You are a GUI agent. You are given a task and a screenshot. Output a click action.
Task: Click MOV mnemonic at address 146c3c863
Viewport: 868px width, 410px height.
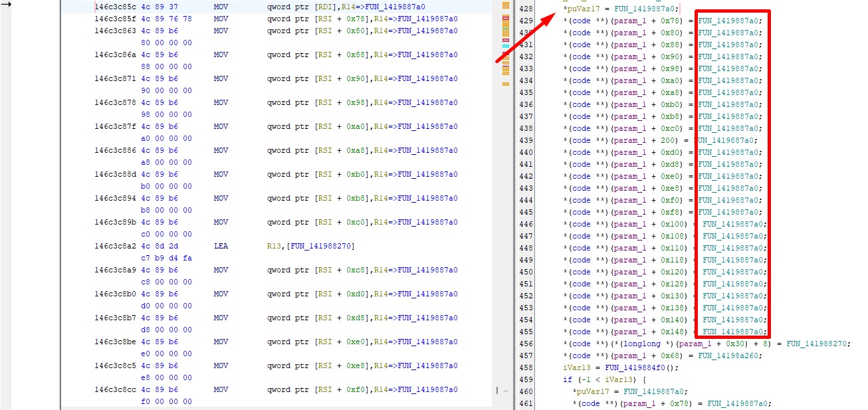pos(221,31)
